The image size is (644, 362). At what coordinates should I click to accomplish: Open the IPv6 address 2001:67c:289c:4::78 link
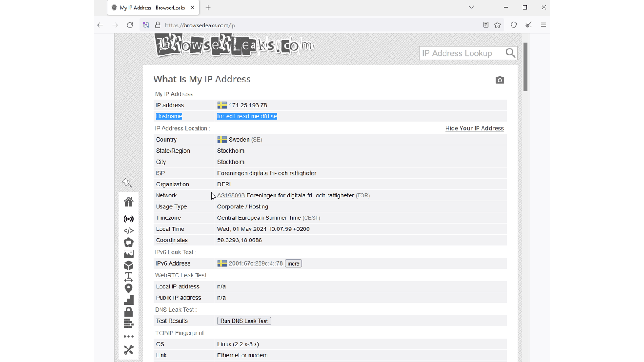(x=256, y=263)
